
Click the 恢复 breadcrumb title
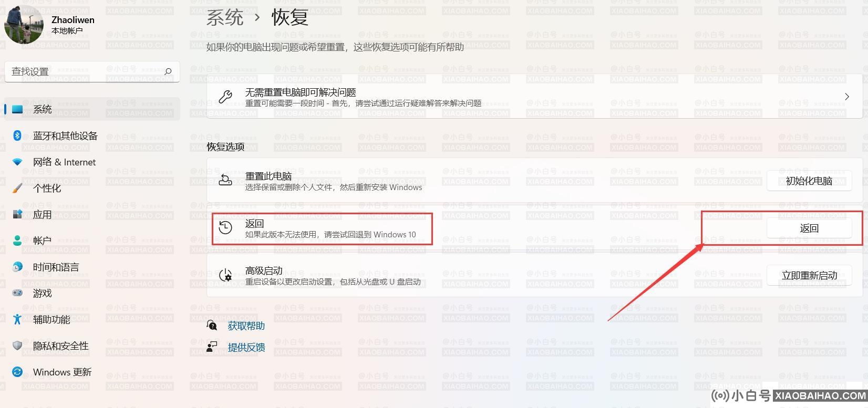click(x=290, y=17)
